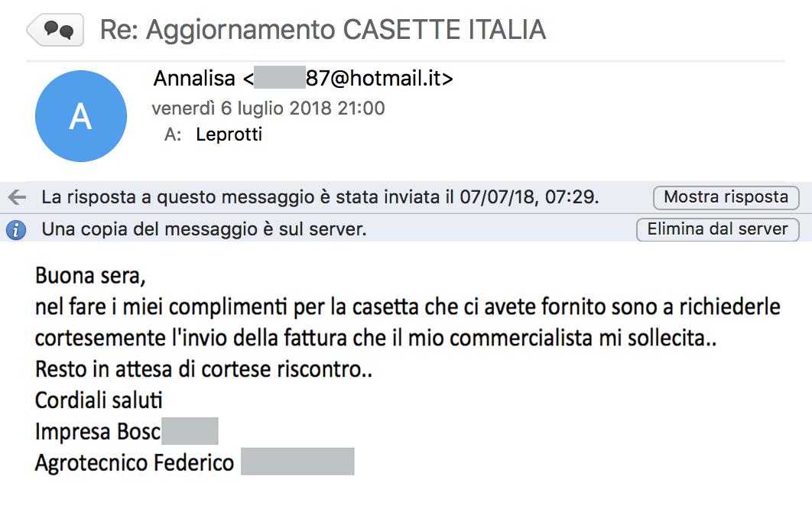Image resolution: width=812 pixels, height=509 pixels.
Task: Click Elimina dal server button
Action: tap(717, 229)
